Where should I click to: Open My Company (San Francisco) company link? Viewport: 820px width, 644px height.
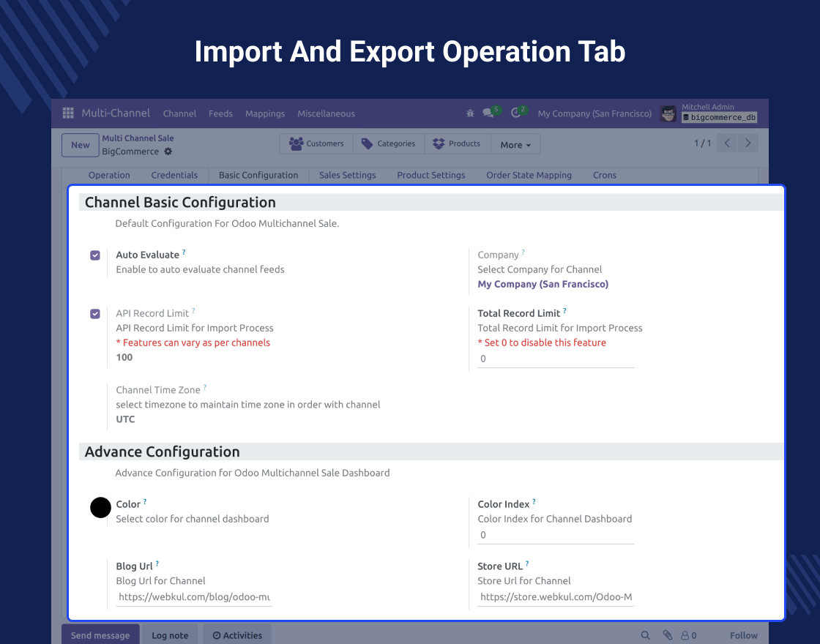543,284
